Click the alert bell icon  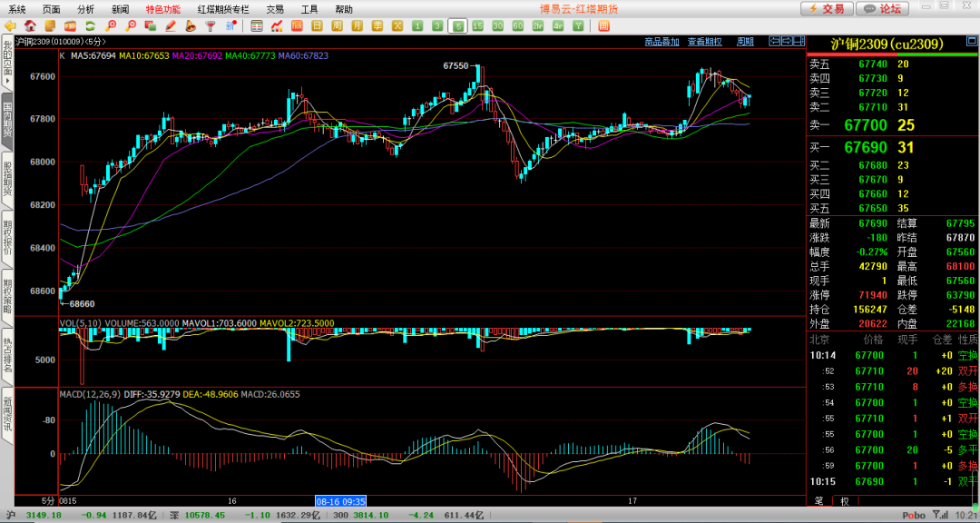pos(190,26)
